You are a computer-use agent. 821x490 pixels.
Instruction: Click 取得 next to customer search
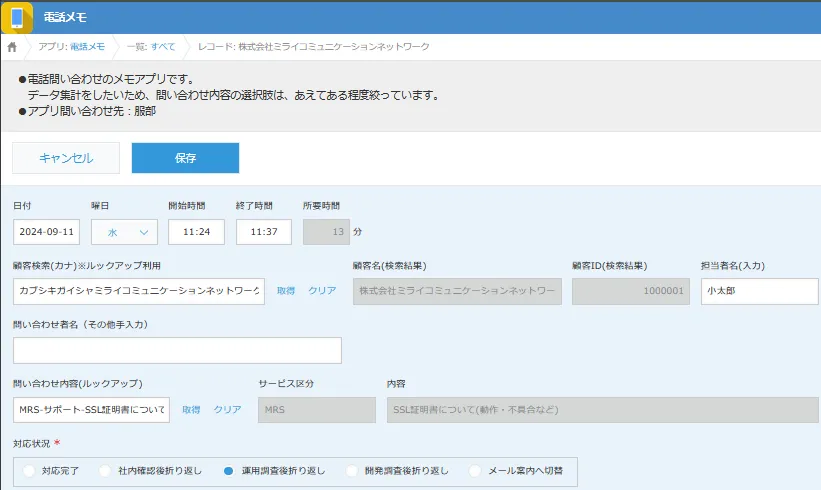(286, 291)
